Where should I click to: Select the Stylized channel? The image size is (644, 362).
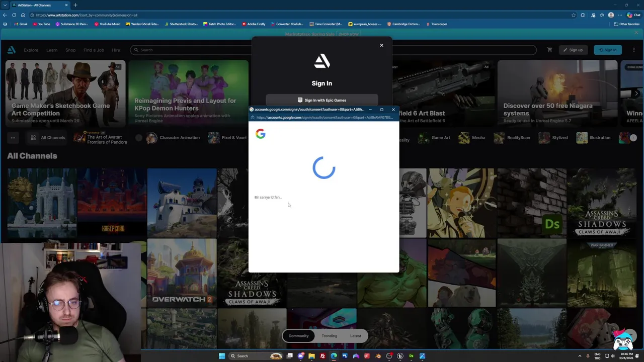point(553,138)
